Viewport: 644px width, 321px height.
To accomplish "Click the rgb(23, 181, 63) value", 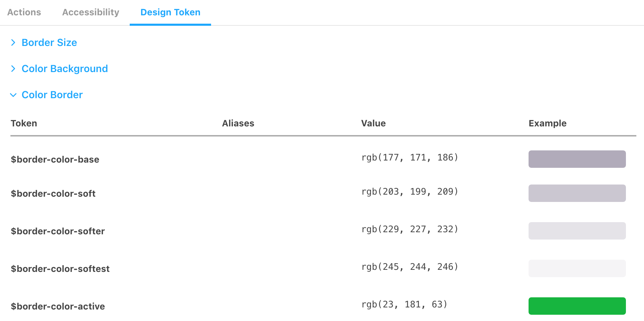I will click(404, 305).
